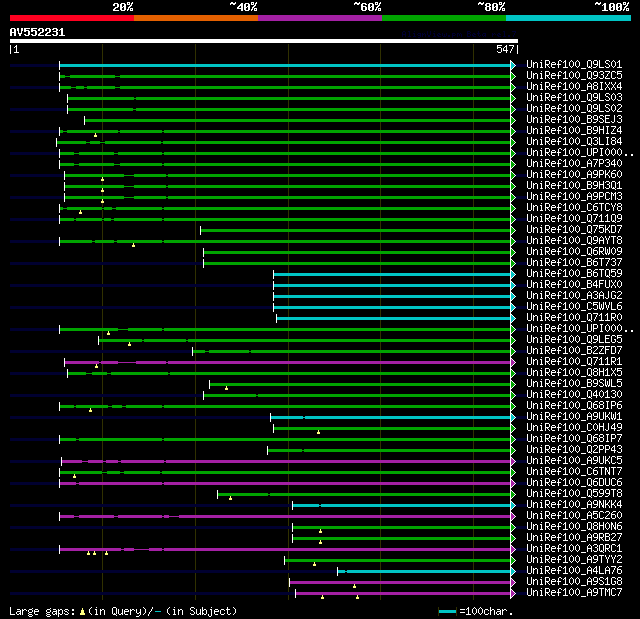Click the AV552231 query name
This screenshot has width=640, height=619.
pos(37,32)
